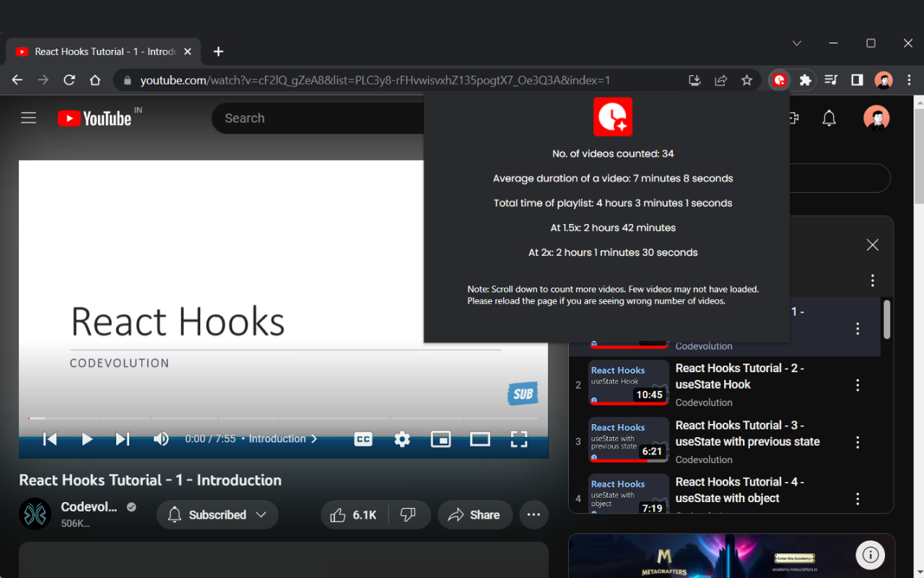Enter full screen mode

tap(519, 439)
